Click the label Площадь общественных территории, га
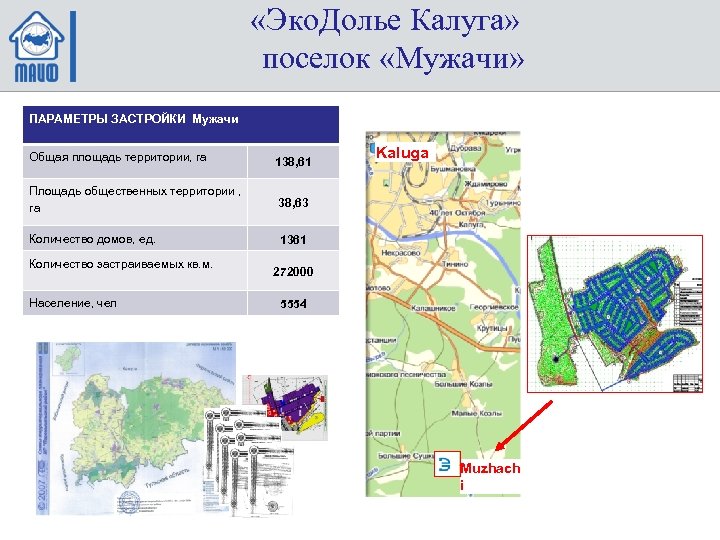The width and height of the screenshot is (720, 540). click(135, 199)
